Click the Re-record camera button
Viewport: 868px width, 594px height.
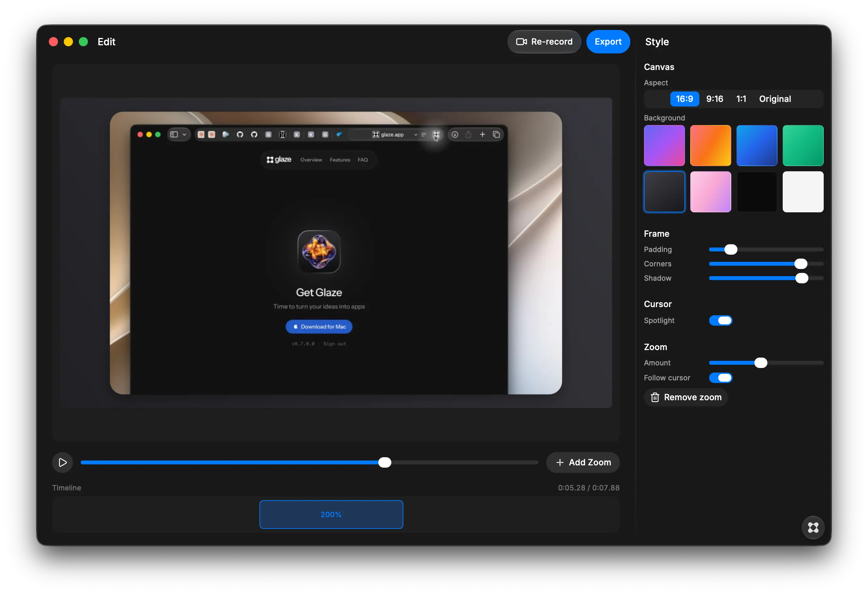pos(544,41)
